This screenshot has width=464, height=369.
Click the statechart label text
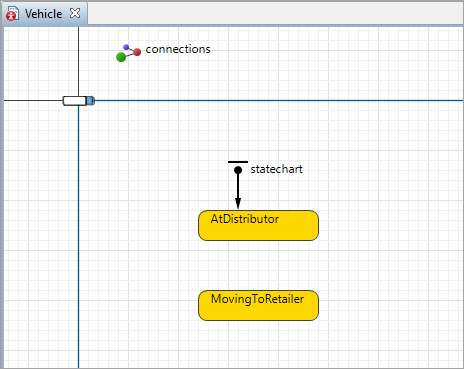[276, 169]
